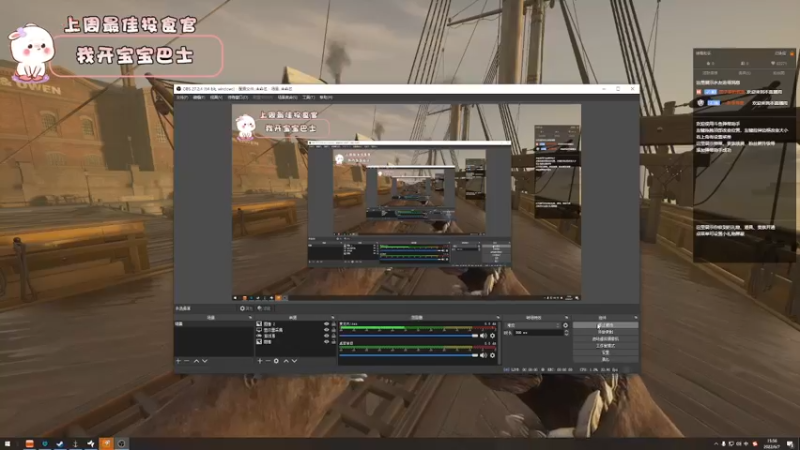Click the 开始推流 button in Controls
The height and width of the screenshot is (450, 800).
coord(605,325)
